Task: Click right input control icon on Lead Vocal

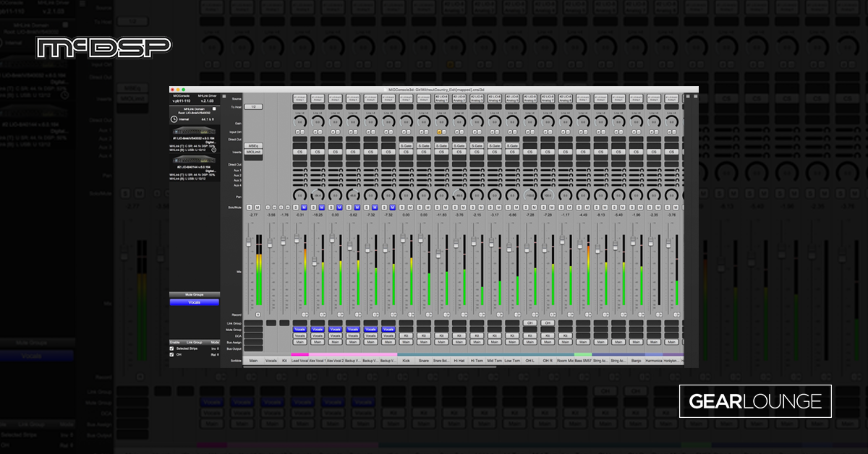Action: (302, 132)
